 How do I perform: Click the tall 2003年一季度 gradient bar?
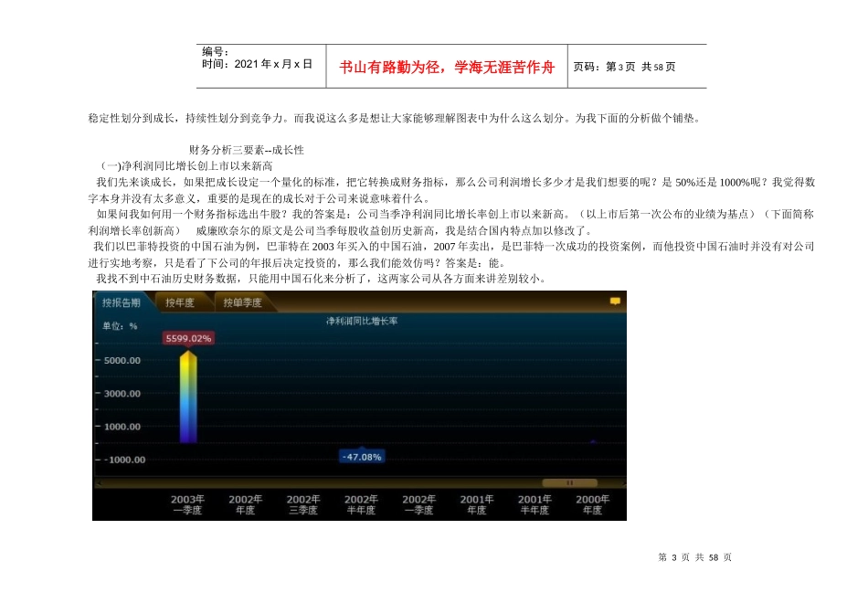[188, 397]
